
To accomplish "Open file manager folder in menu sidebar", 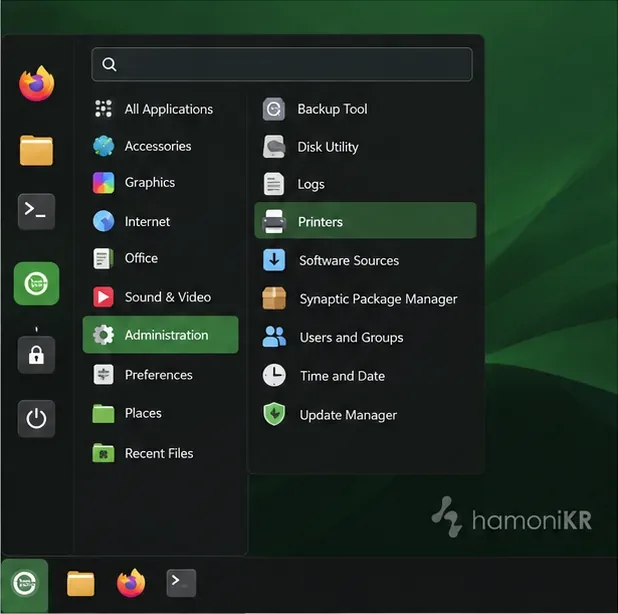I will [36, 151].
